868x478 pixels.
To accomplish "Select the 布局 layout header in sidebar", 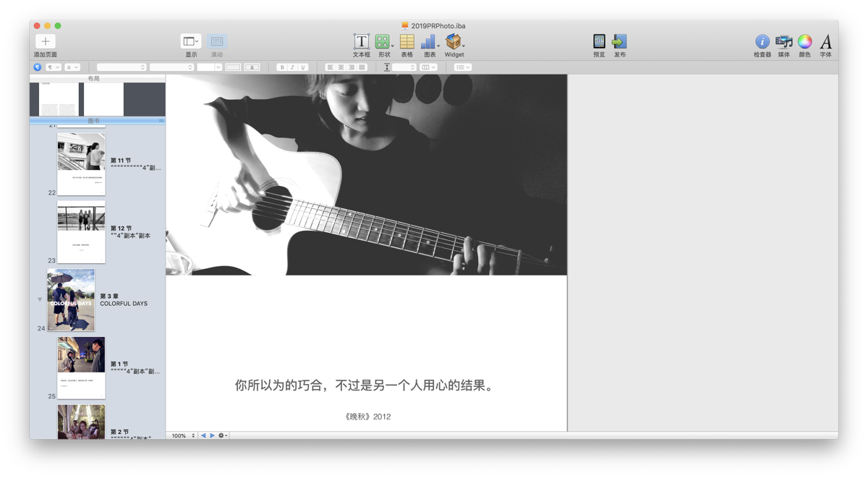I will tap(94, 78).
